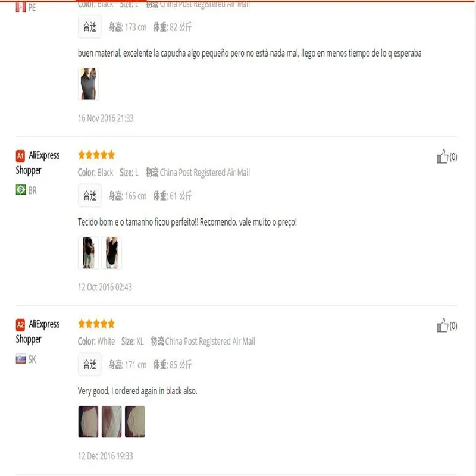Click thumbs-up icon on SK shopper's review
Viewport: 476px width, 476px height.
442,325
